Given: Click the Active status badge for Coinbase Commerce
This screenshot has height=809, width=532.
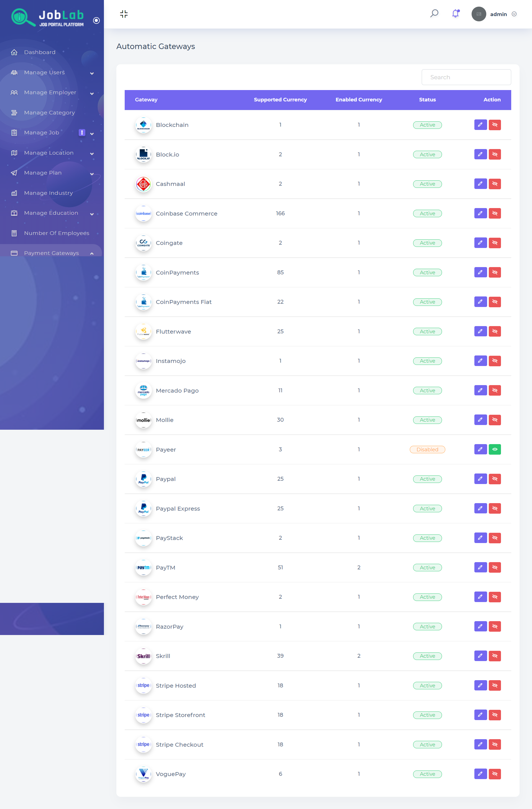Looking at the screenshot, I should (x=427, y=213).
